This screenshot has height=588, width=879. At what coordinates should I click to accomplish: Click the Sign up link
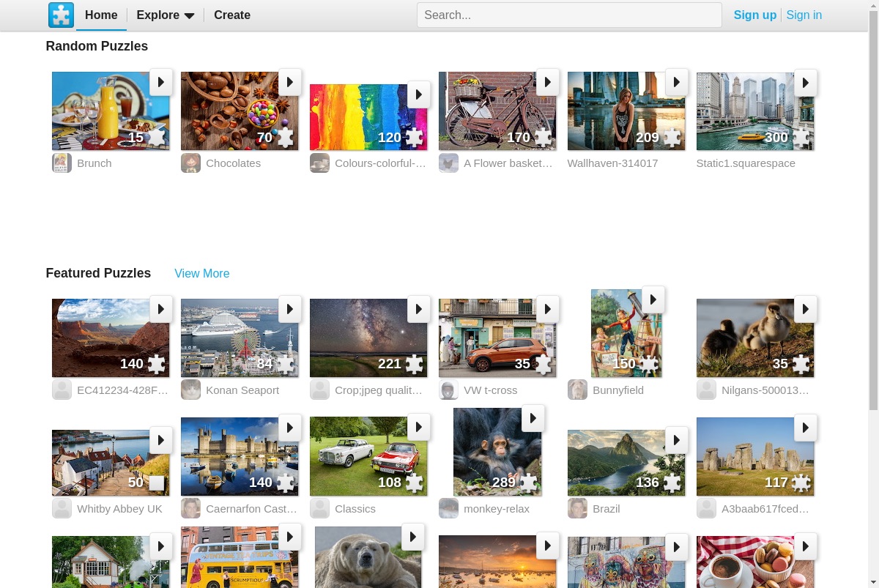click(755, 15)
